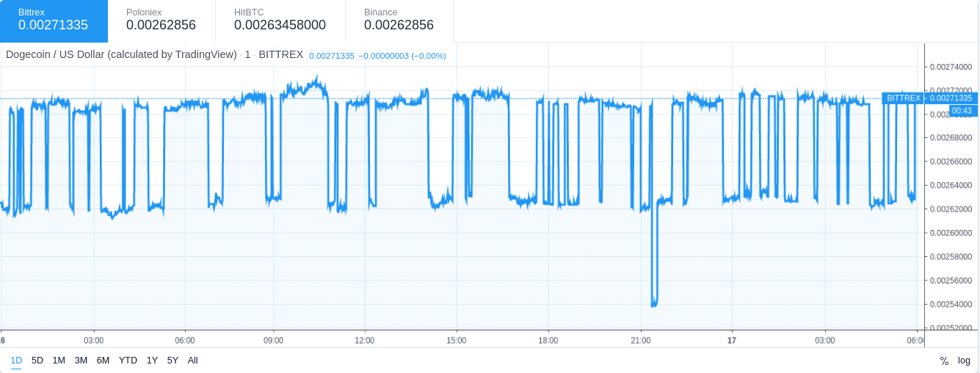Image resolution: width=980 pixels, height=373 pixels.
Task: Select the 1Y time range
Action: [x=152, y=361]
